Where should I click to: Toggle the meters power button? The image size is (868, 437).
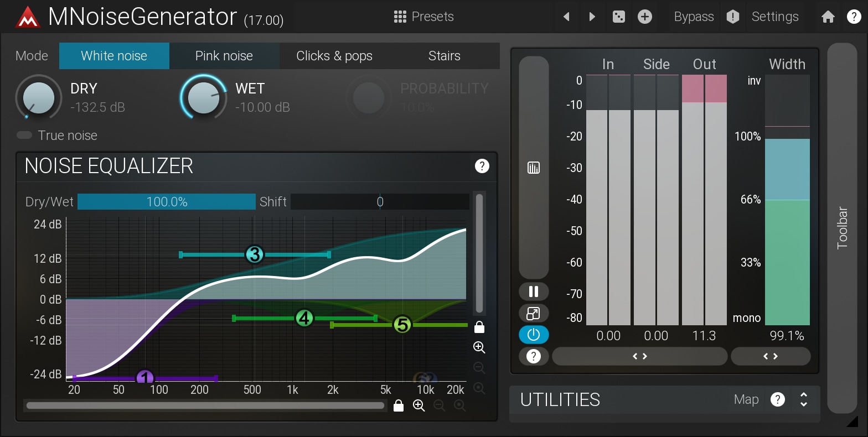534,335
